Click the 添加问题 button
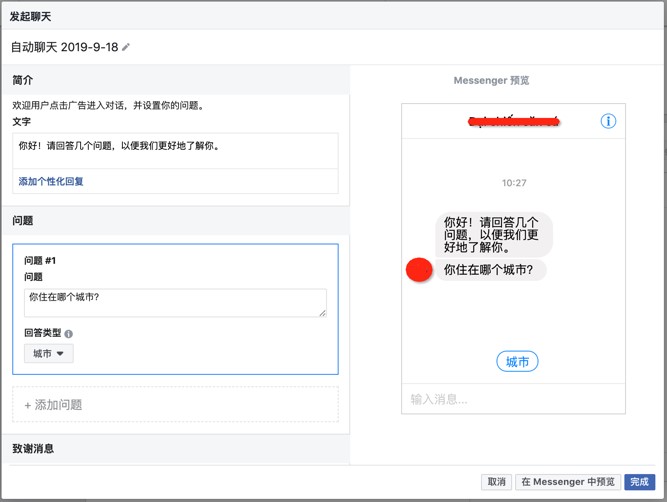The image size is (667, 502). click(175, 405)
